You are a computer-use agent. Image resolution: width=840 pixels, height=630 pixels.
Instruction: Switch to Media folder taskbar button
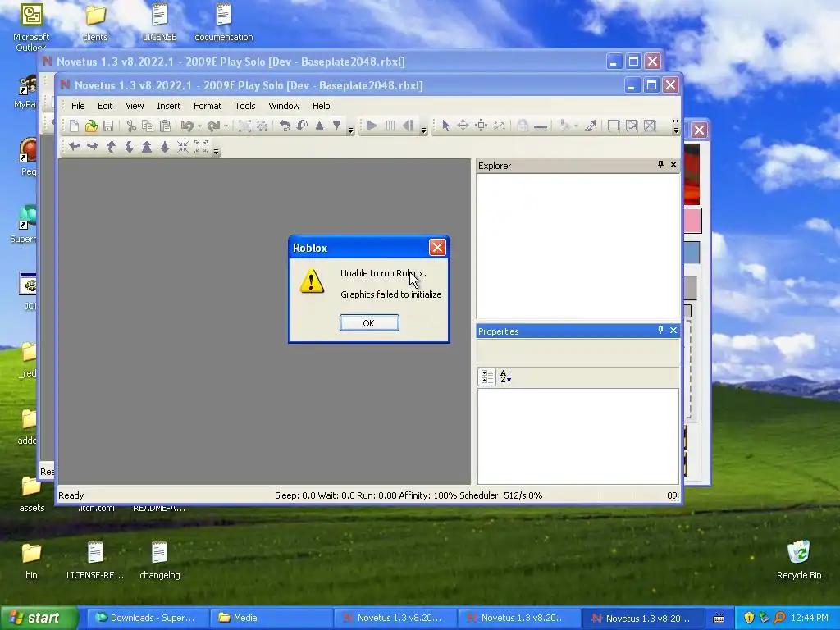tap(269, 618)
